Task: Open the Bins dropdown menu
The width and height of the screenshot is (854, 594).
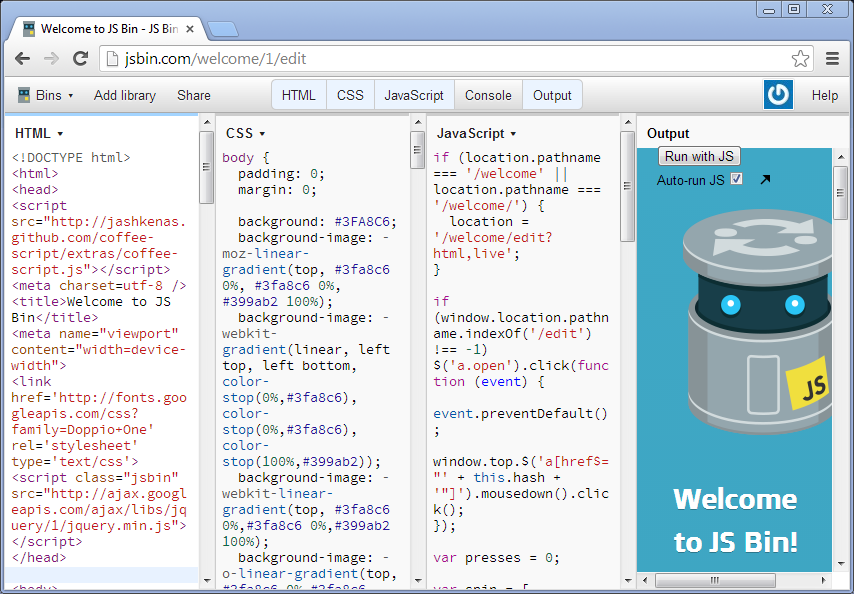Action: [x=46, y=95]
